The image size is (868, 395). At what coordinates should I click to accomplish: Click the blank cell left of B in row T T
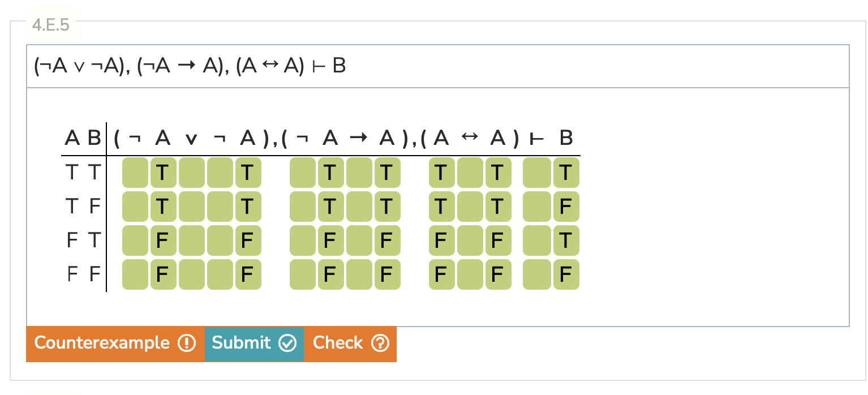538,173
